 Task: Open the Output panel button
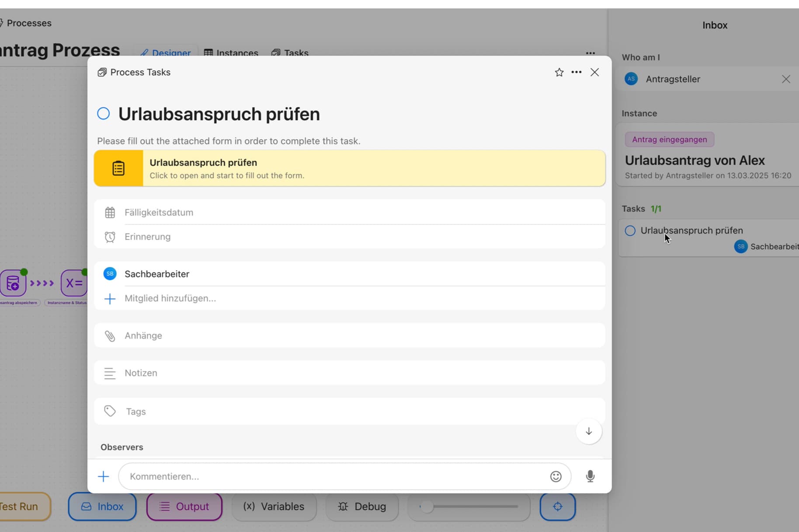click(x=184, y=507)
